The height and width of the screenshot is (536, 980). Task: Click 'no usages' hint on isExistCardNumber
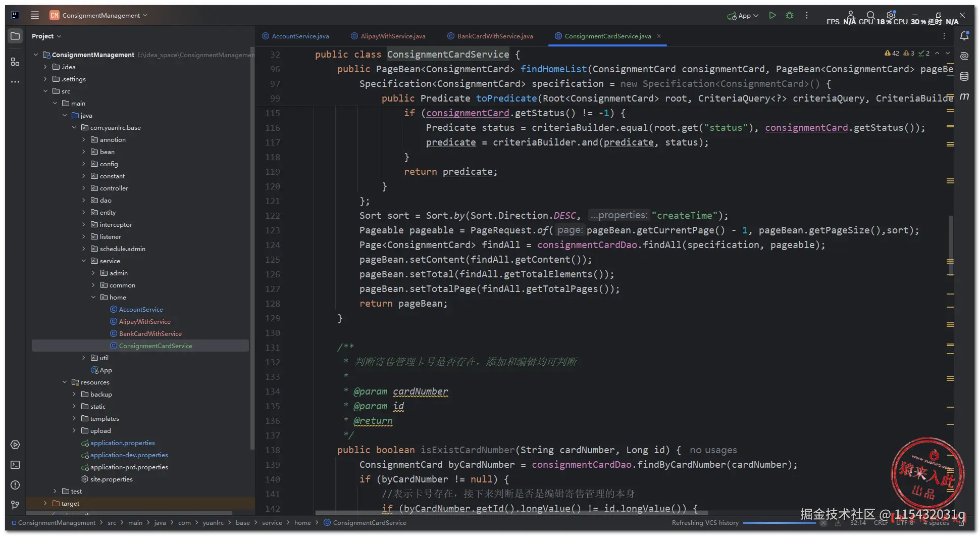tap(713, 450)
